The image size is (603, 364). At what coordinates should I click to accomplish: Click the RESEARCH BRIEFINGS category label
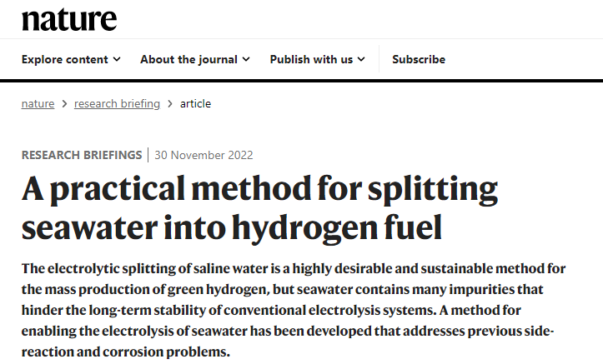pos(82,155)
